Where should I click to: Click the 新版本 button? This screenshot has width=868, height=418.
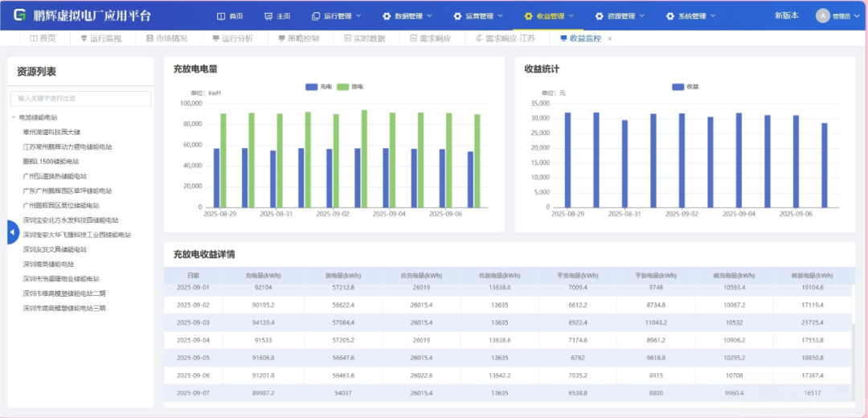[x=786, y=15]
